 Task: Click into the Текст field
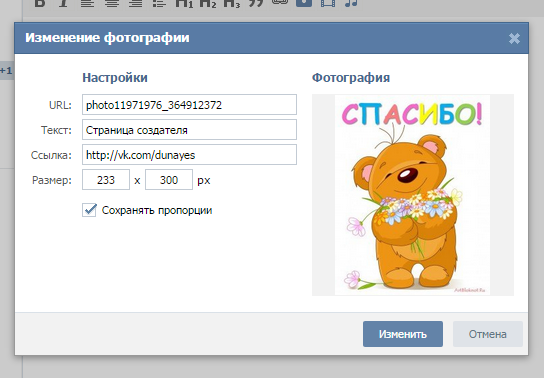coord(189,129)
